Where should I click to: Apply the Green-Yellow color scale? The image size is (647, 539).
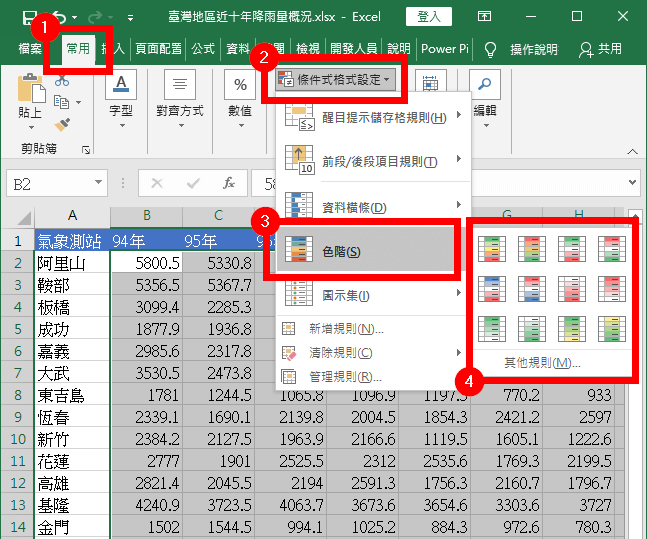point(571,329)
